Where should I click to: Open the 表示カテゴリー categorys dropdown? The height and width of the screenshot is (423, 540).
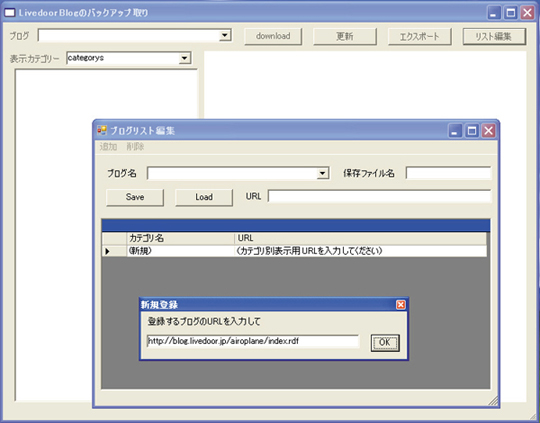(x=185, y=58)
